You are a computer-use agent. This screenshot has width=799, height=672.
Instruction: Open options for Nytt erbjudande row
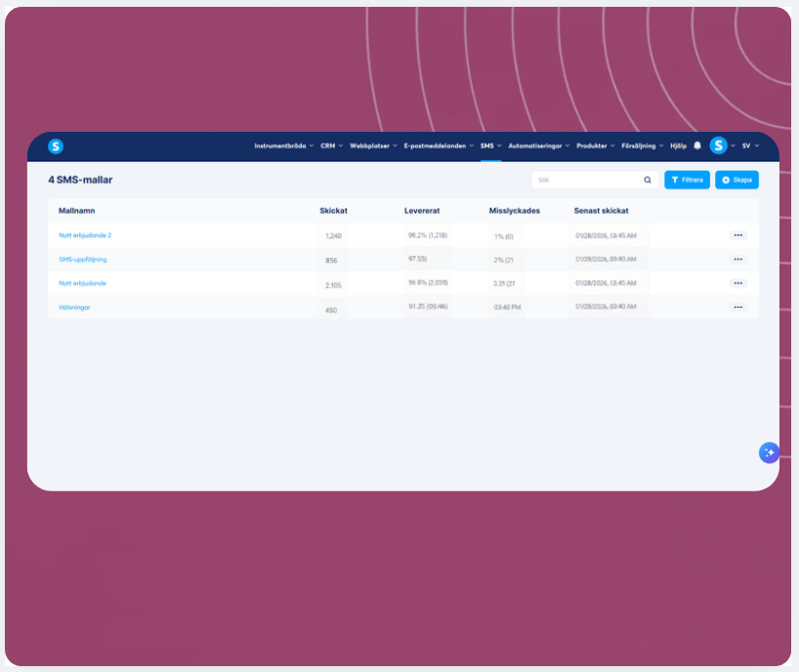tap(737, 283)
